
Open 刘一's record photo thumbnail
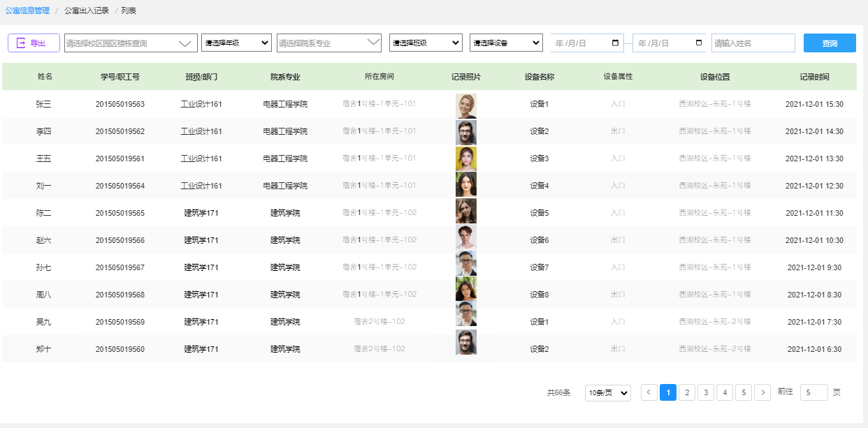click(466, 185)
